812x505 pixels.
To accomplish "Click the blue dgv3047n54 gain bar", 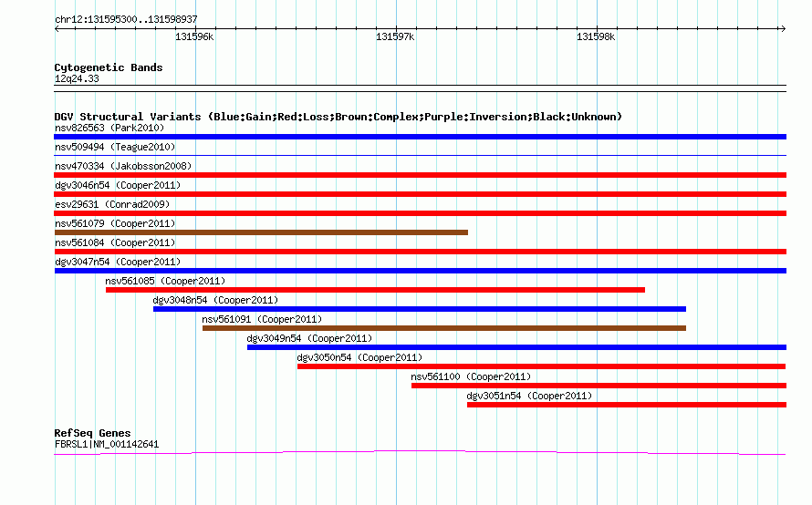I will pyautogui.click(x=420, y=271).
